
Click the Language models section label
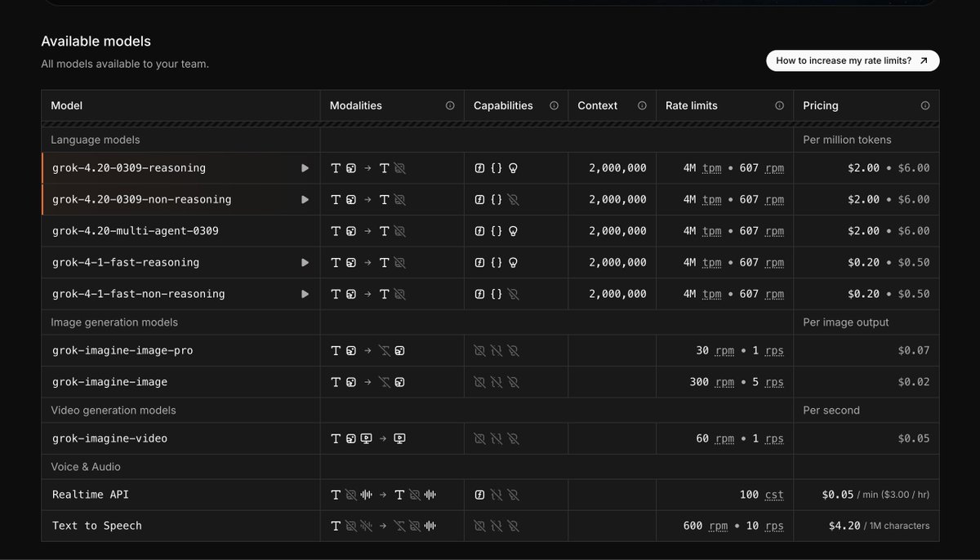point(96,140)
